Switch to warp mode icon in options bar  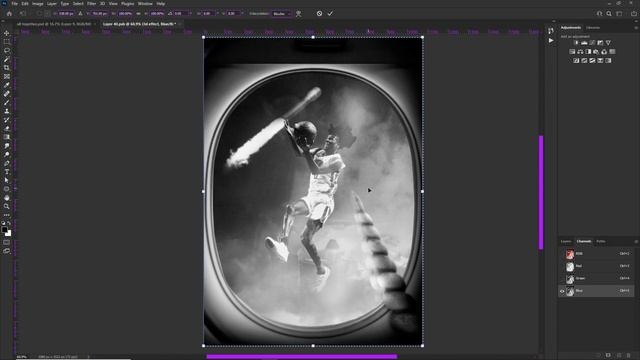point(299,13)
